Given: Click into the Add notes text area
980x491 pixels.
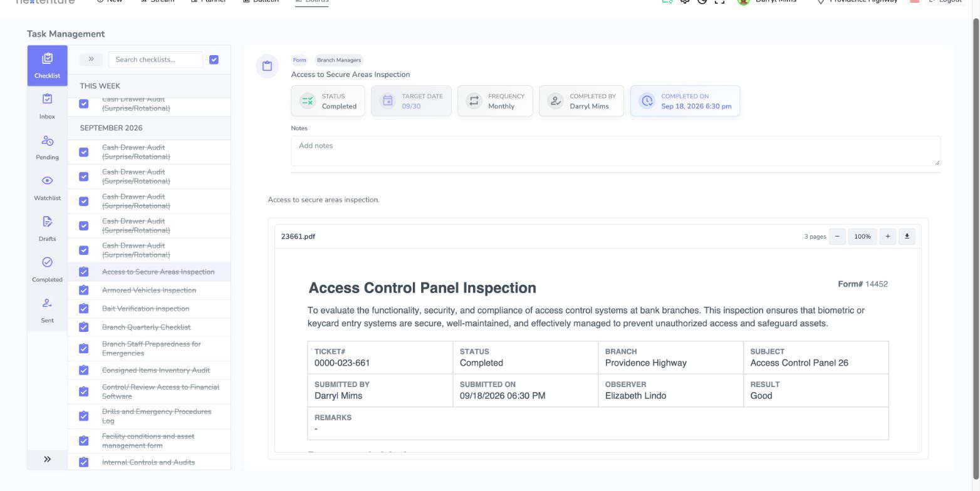Looking at the screenshot, I should (615, 151).
